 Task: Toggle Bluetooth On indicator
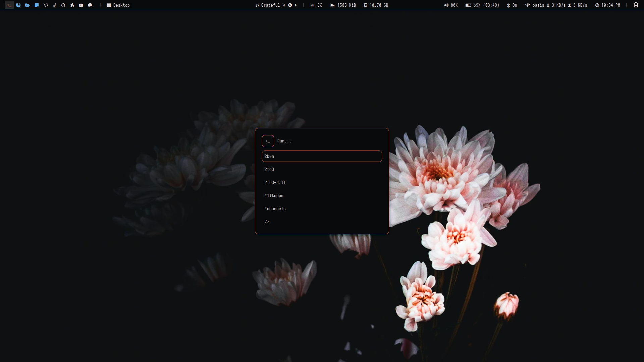click(512, 5)
